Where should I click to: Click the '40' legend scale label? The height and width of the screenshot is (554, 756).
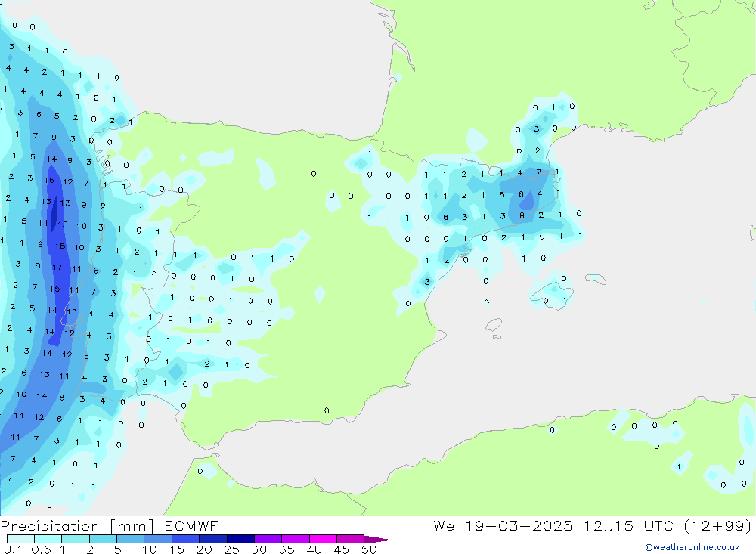[314, 549]
